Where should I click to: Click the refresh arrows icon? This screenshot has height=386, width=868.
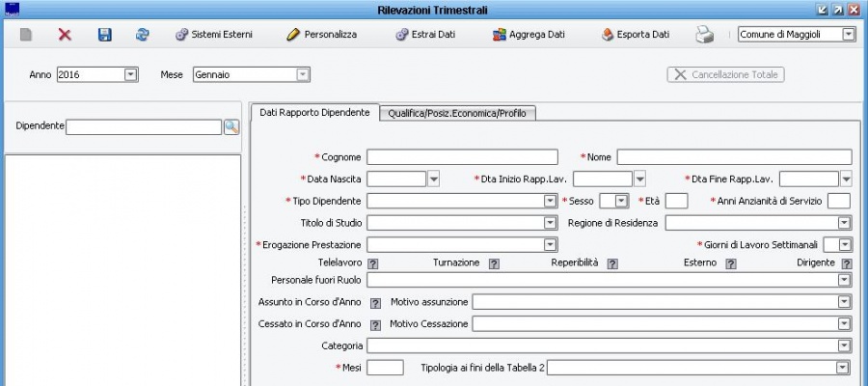click(x=143, y=35)
